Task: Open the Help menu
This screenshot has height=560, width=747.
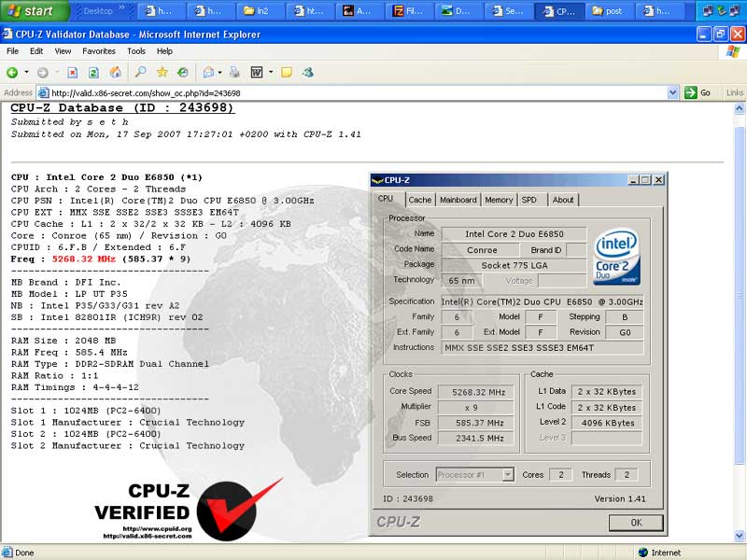Action: click(x=164, y=51)
